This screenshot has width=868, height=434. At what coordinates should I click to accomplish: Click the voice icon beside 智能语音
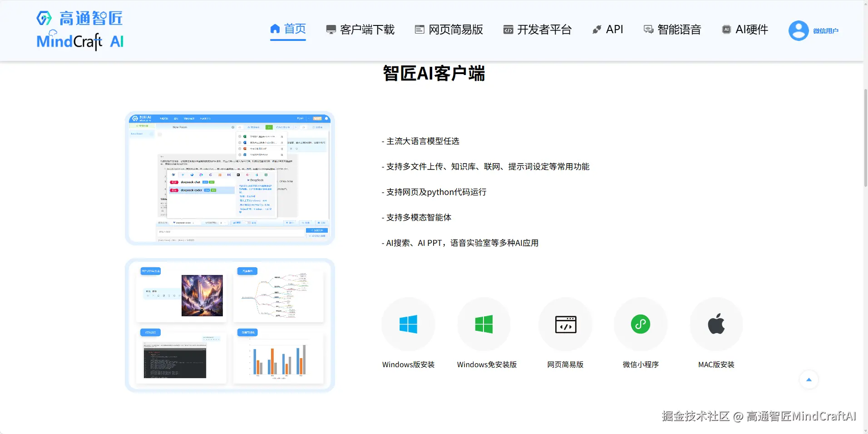point(648,30)
